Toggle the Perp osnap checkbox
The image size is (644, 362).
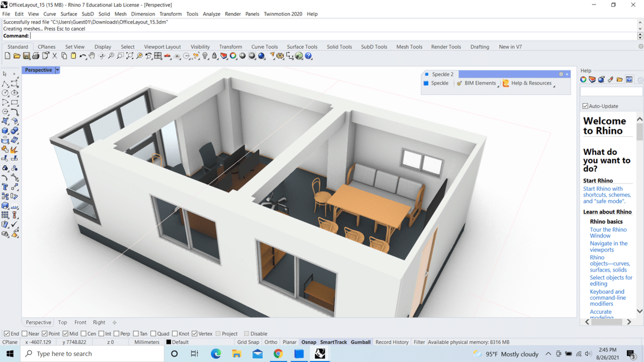tap(117, 334)
